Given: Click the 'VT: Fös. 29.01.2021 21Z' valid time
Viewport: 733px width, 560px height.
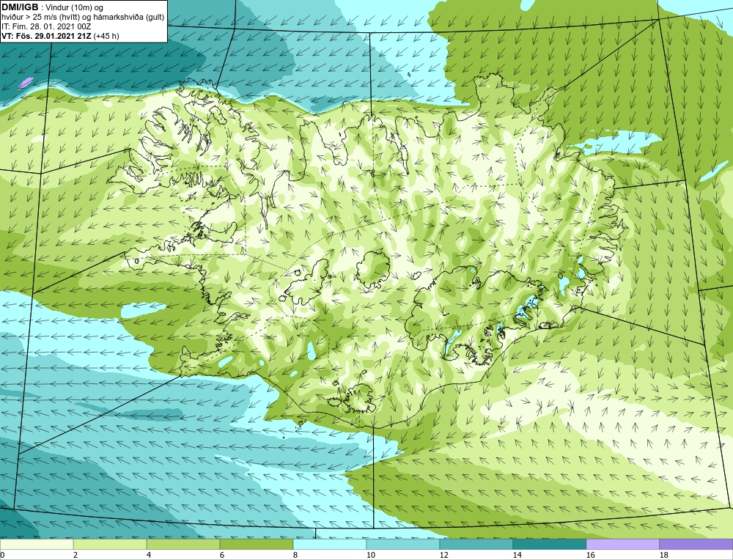Looking at the screenshot, I should tap(47, 36).
